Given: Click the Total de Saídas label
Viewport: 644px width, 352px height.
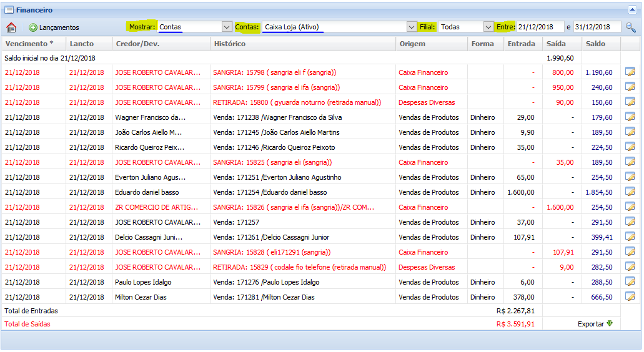Looking at the screenshot, I should coord(27,324).
